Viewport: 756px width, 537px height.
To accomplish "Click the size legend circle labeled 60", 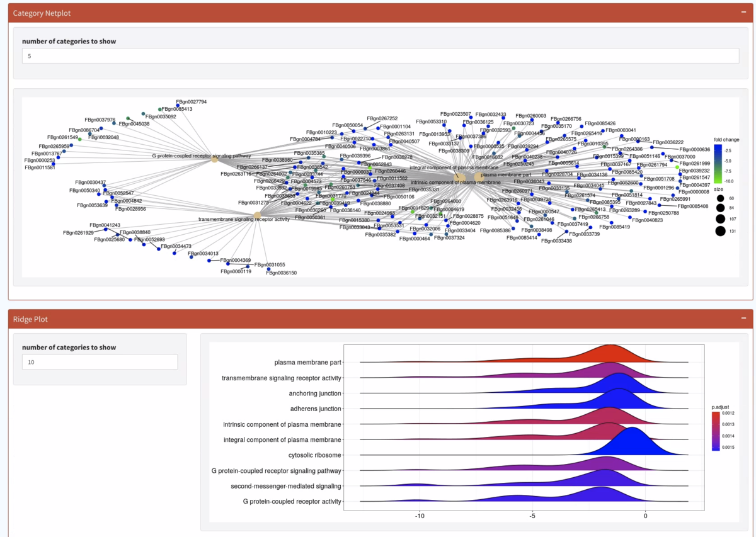I will (720, 198).
